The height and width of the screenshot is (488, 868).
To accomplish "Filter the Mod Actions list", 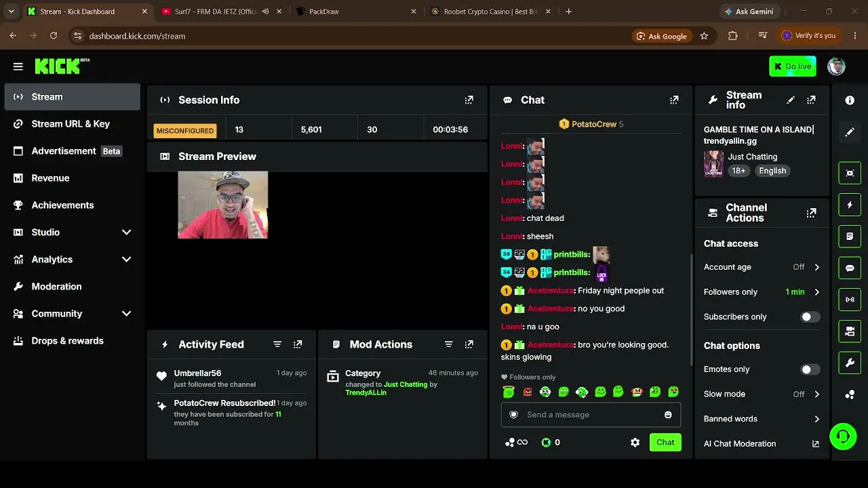I will click(x=448, y=344).
